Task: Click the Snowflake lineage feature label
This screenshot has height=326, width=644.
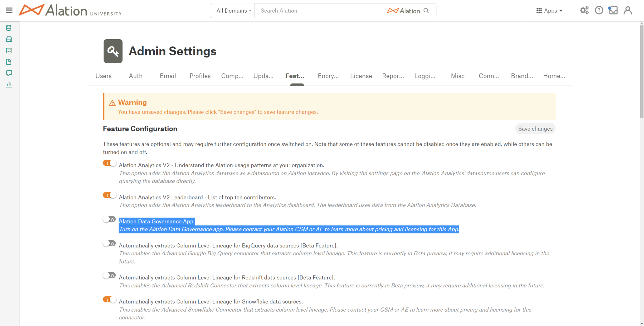Action: [211, 302]
